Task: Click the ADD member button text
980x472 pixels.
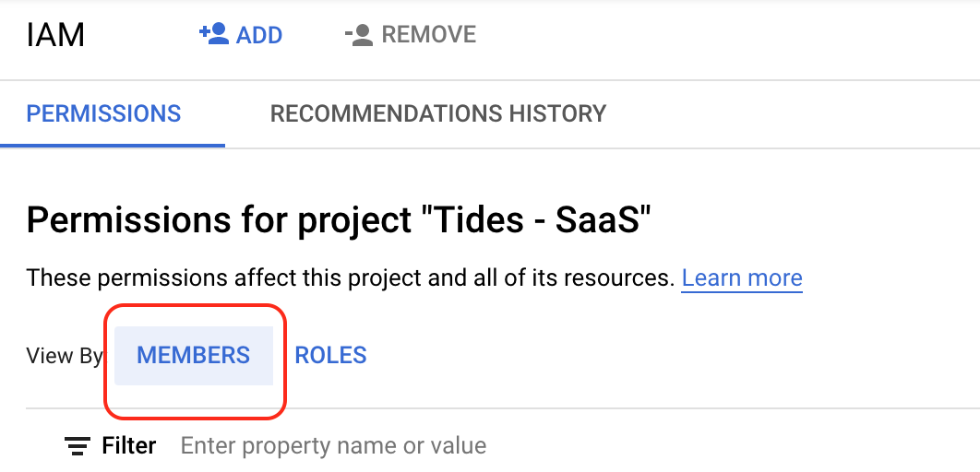Action: pos(259,35)
